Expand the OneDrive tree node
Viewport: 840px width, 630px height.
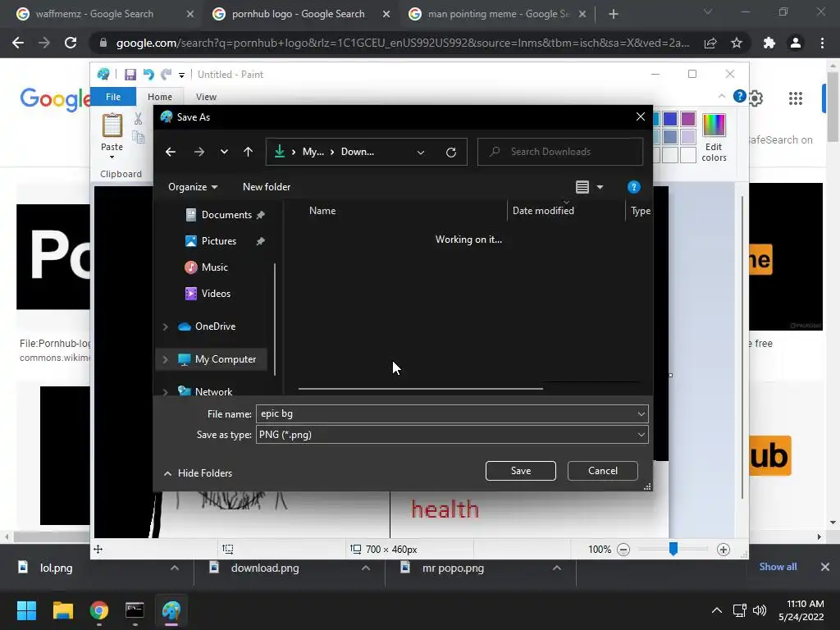[166, 326]
